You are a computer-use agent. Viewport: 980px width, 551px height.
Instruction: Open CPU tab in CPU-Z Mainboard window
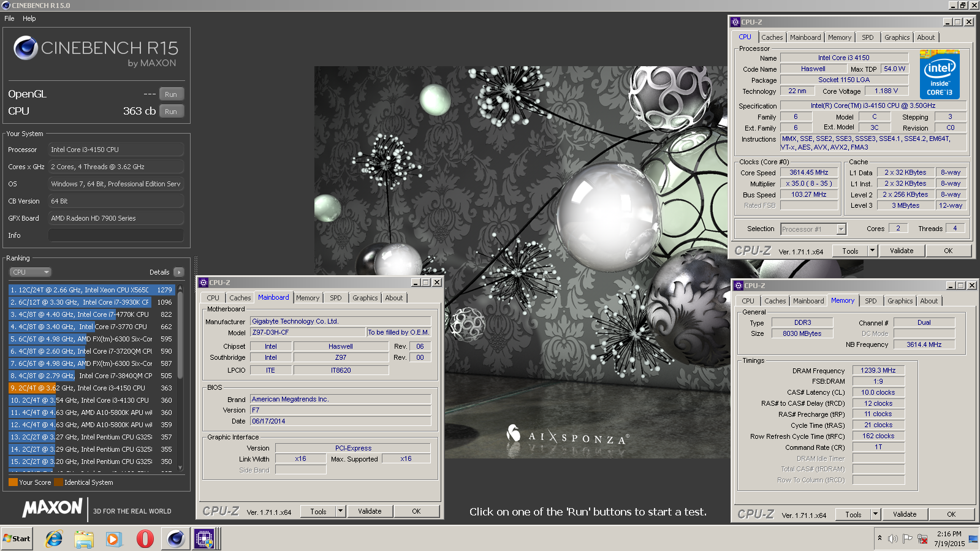(x=213, y=298)
